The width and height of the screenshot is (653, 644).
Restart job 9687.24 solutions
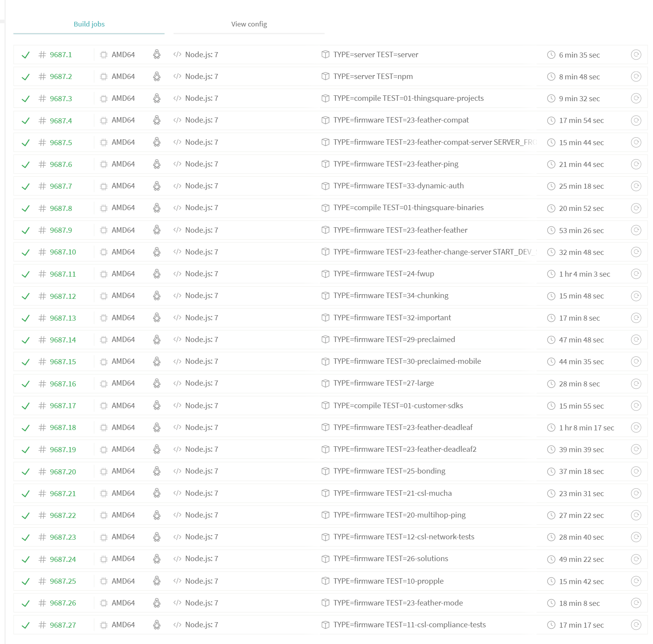coord(636,559)
